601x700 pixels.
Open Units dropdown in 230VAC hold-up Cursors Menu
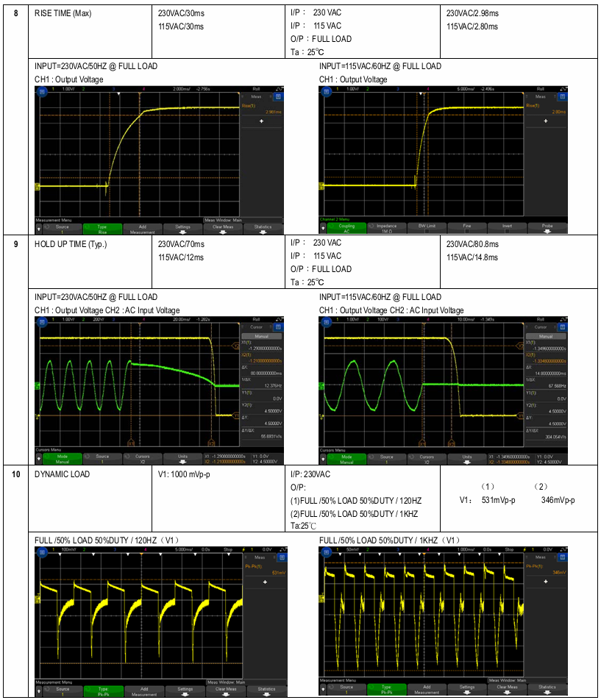[x=182, y=459]
